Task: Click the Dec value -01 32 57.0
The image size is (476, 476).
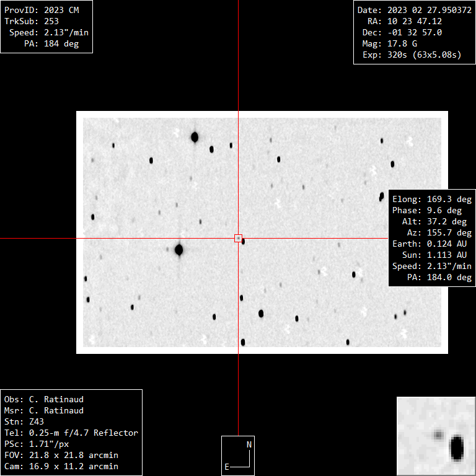Action: point(415,32)
